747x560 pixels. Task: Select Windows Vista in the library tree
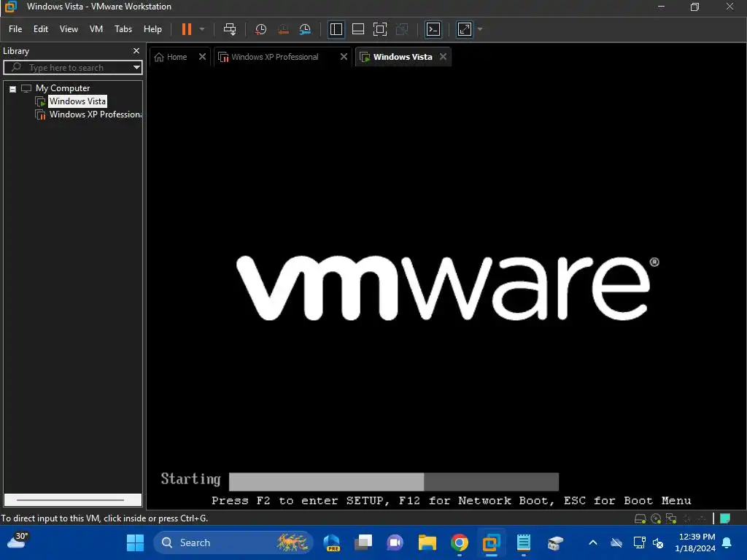click(77, 101)
